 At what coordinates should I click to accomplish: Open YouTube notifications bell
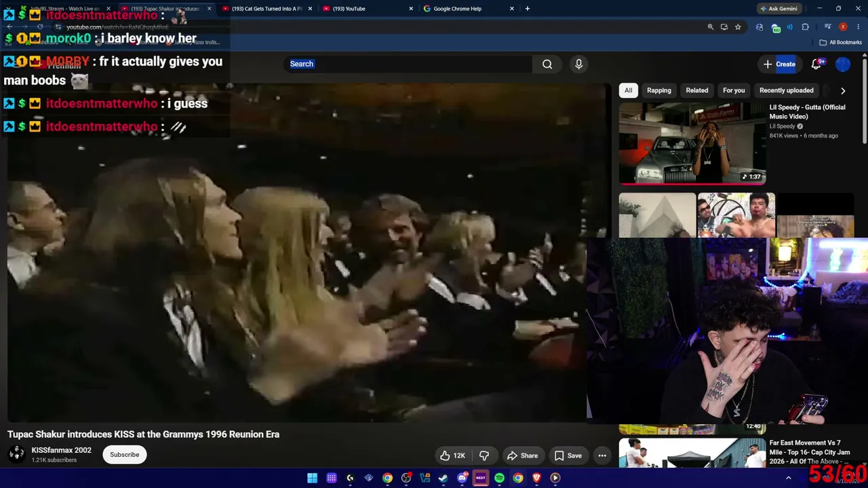point(816,64)
